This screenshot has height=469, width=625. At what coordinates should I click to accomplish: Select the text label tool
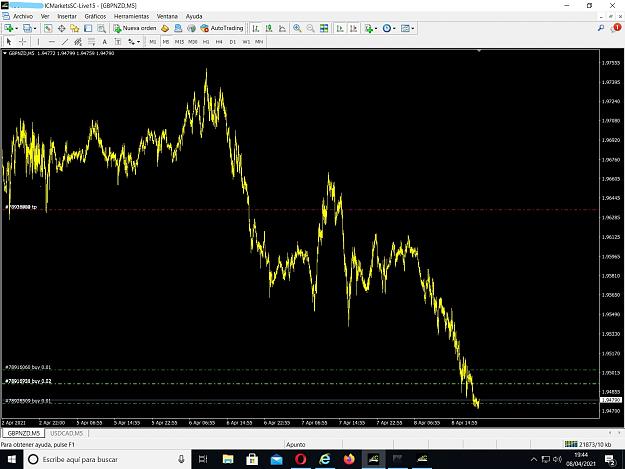(x=118, y=41)
